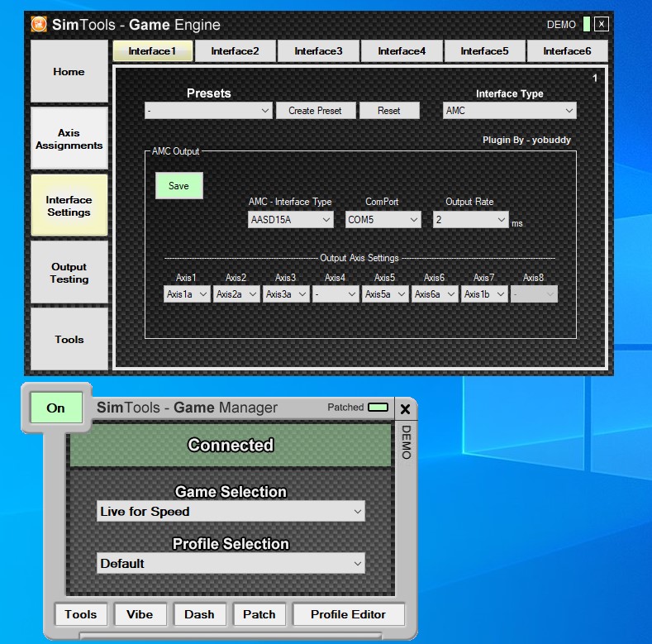The image size is (652, 644).
Task: Select Interface Settings in the sidebar
Action: (x=69, y=206)
